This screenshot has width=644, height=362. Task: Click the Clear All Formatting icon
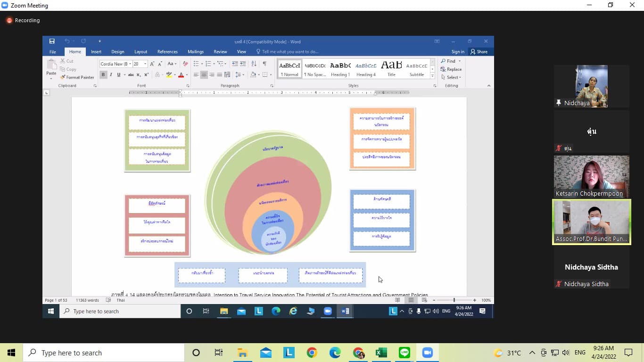click(185, 64)
